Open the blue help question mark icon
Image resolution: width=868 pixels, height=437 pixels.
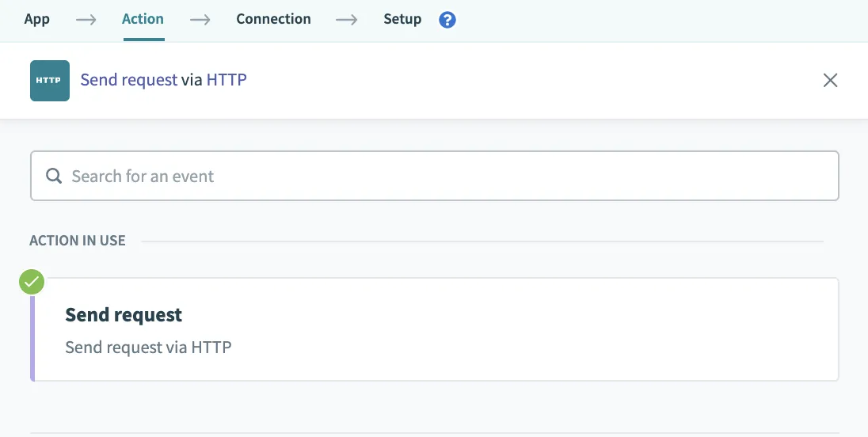[x=447, y=20]
